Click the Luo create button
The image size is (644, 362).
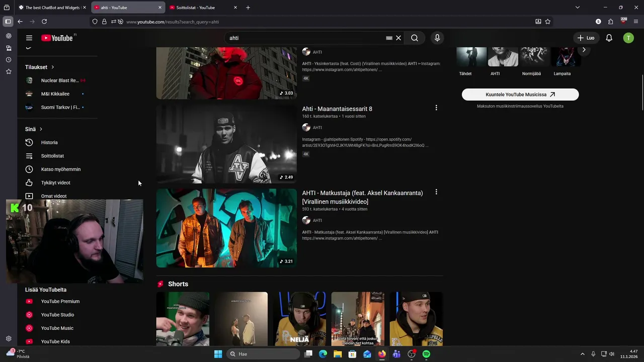pos(586,38)
